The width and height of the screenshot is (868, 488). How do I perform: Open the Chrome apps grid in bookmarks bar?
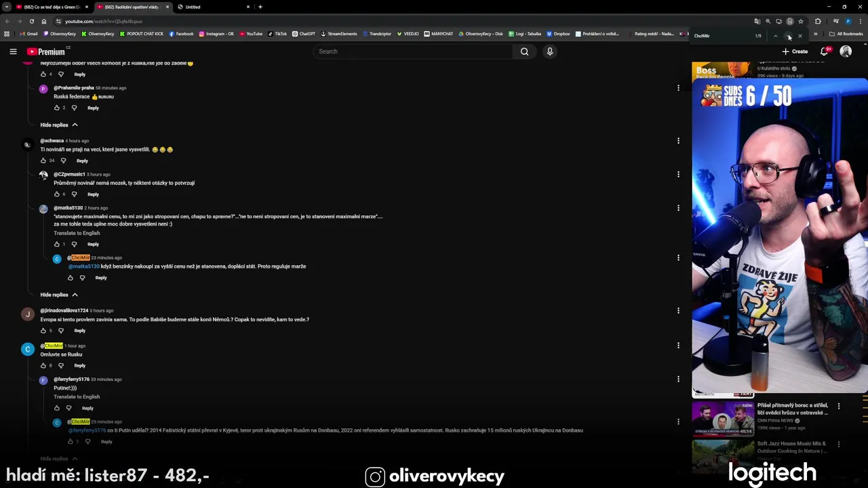[x=7, y=34]
